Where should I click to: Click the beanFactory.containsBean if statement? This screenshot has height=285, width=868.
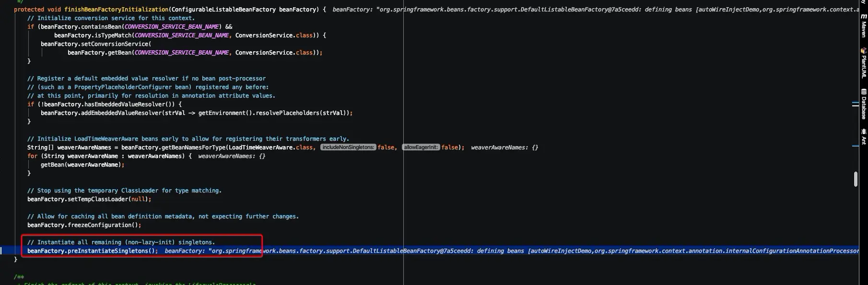[x=129, y=26]
